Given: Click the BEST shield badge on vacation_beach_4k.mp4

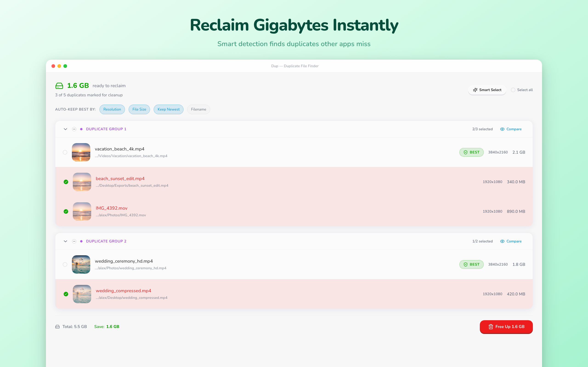Looking at the screenshot, I should coord(471,153).
